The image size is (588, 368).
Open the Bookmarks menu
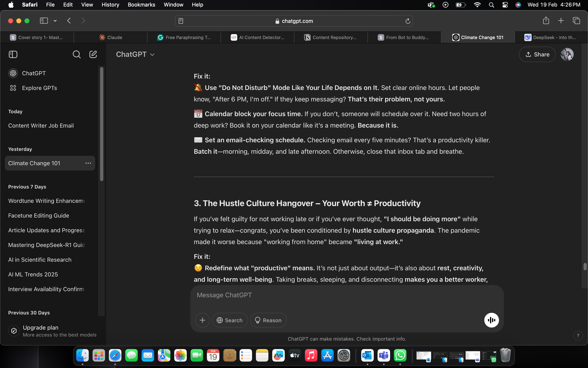[x=141, y=5]
